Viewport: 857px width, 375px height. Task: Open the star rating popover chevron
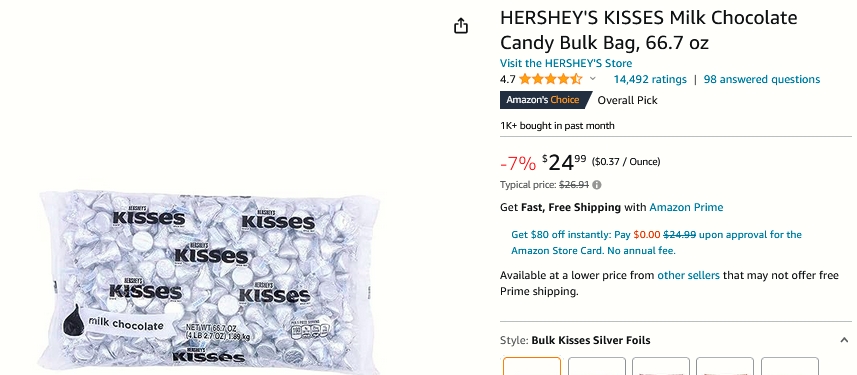[592, 79]
